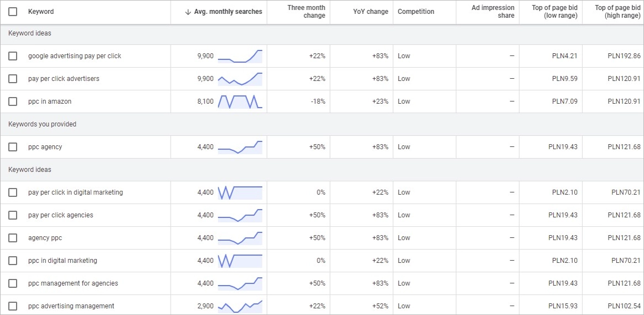
Task: Check the 'ppc advertising management' row box
Action: (13, 306)
